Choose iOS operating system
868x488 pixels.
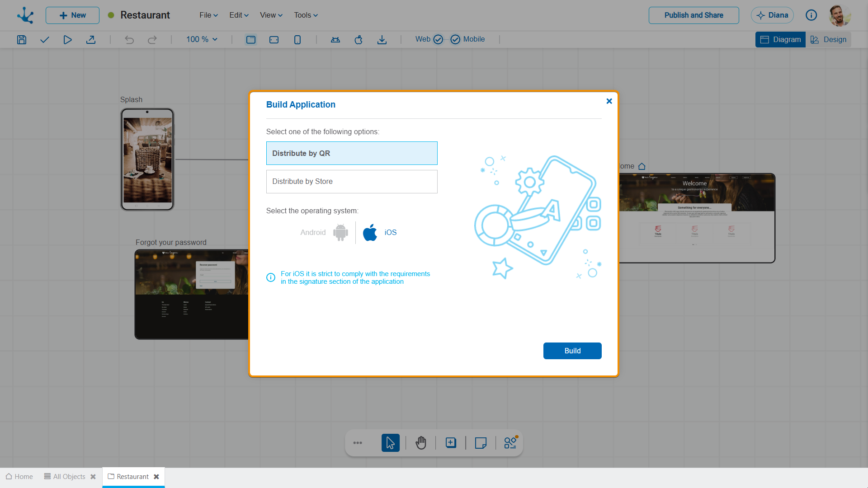coord(380,232)
